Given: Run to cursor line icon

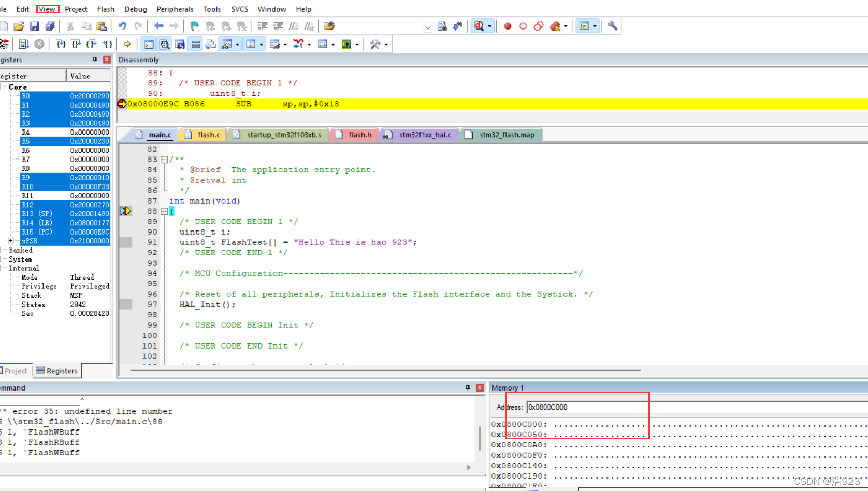Looking at the screenshot, I should click(x=107, y=44).
